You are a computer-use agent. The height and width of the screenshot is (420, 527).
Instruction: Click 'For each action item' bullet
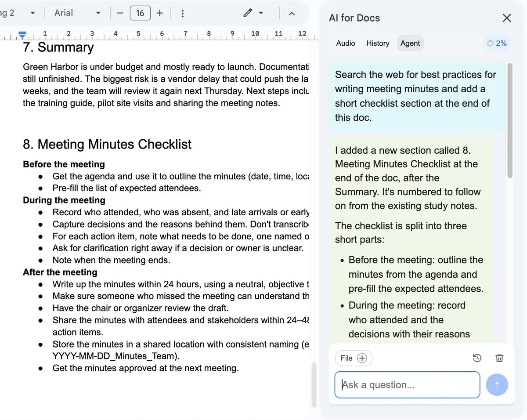181,236
